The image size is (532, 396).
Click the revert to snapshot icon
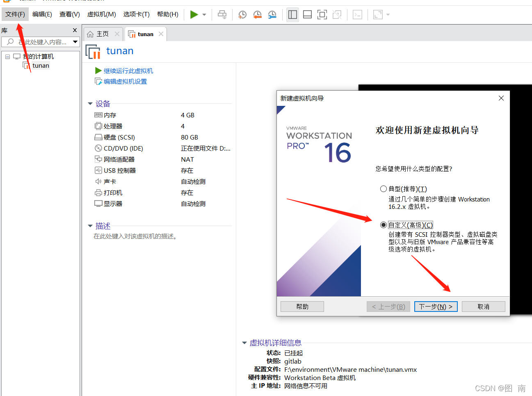coord(257,15)
